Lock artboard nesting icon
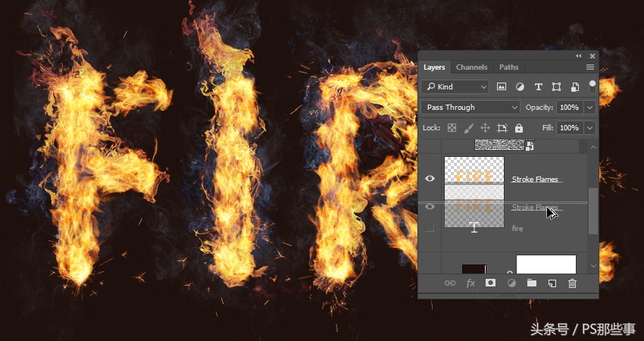The height and width of the screenshot is (341, 644). [x=502, y=128]
